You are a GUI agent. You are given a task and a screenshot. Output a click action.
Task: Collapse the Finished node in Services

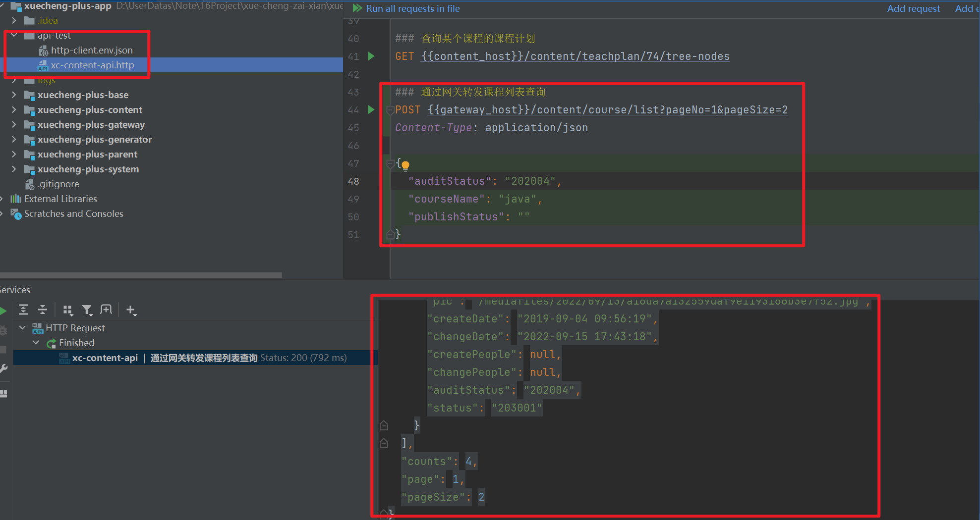pos(36,343)
